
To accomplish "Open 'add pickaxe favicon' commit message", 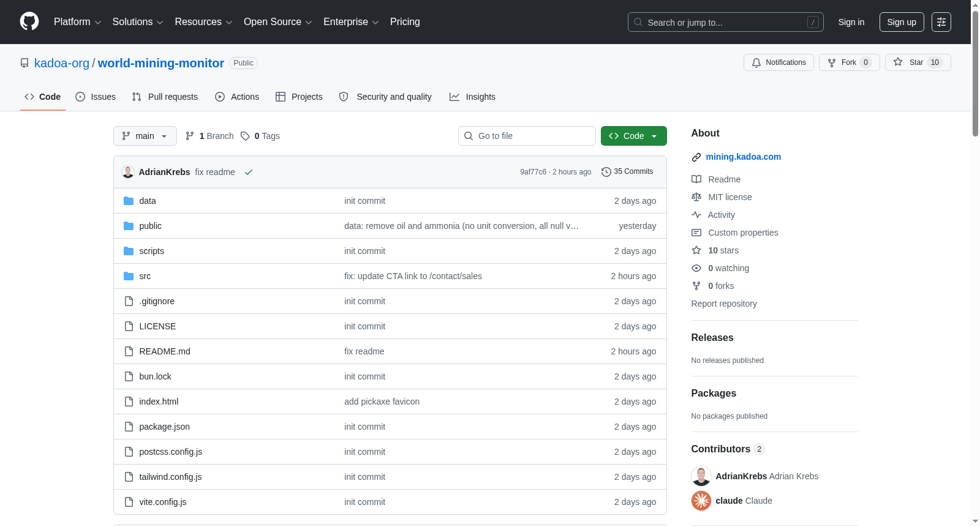I will click(382, 402).
